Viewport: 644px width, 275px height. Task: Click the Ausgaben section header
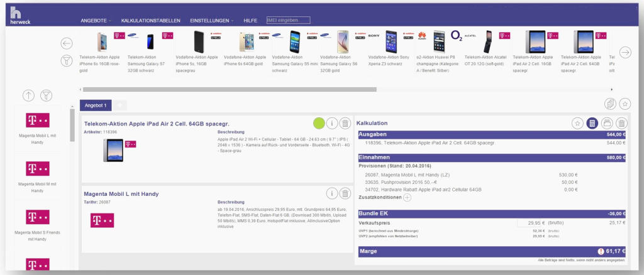point(492,134)
